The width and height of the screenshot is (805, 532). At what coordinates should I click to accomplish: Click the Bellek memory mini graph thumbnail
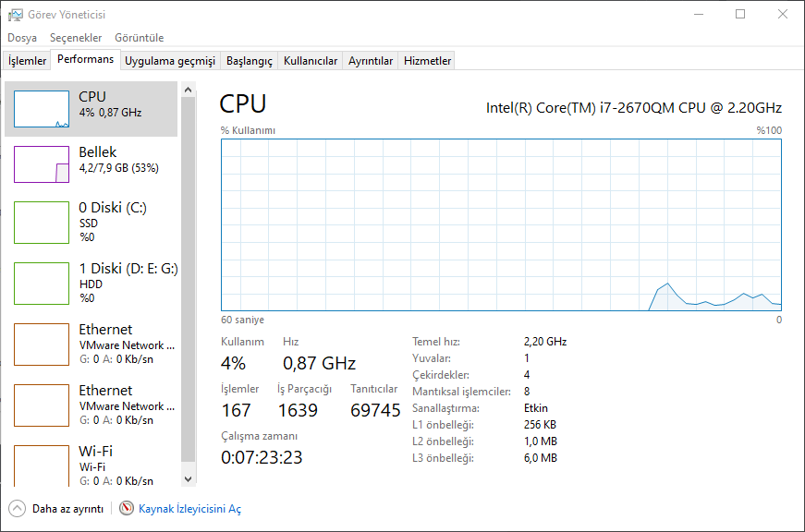click(42, 164)
